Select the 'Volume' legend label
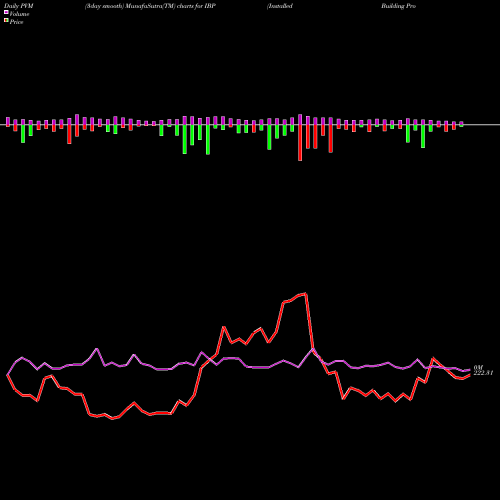This screenshot has width=500, height=500. pyautogui.click(x=19, y=14)
